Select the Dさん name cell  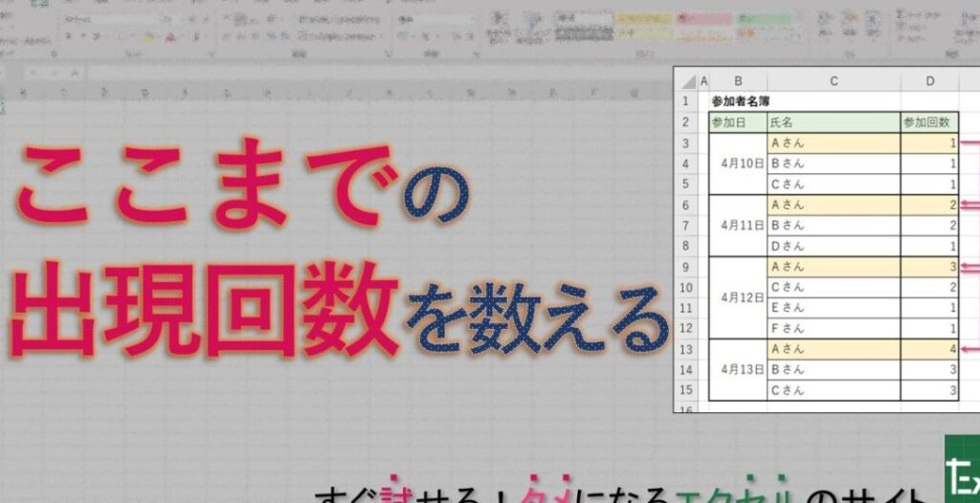pos(834,246)
